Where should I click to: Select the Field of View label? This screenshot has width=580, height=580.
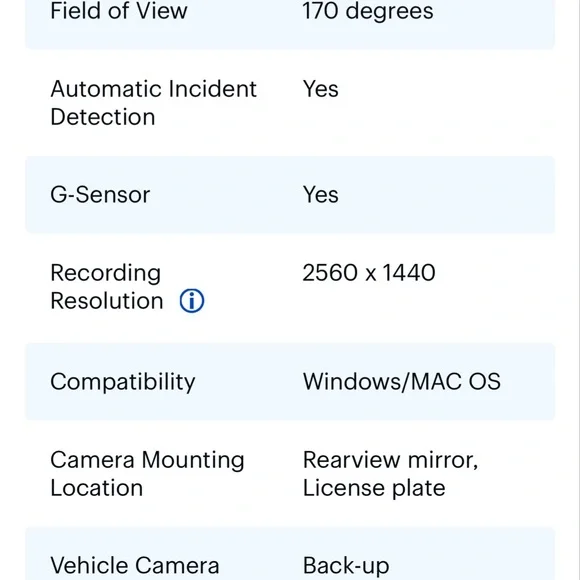click(x=119, y=11)
